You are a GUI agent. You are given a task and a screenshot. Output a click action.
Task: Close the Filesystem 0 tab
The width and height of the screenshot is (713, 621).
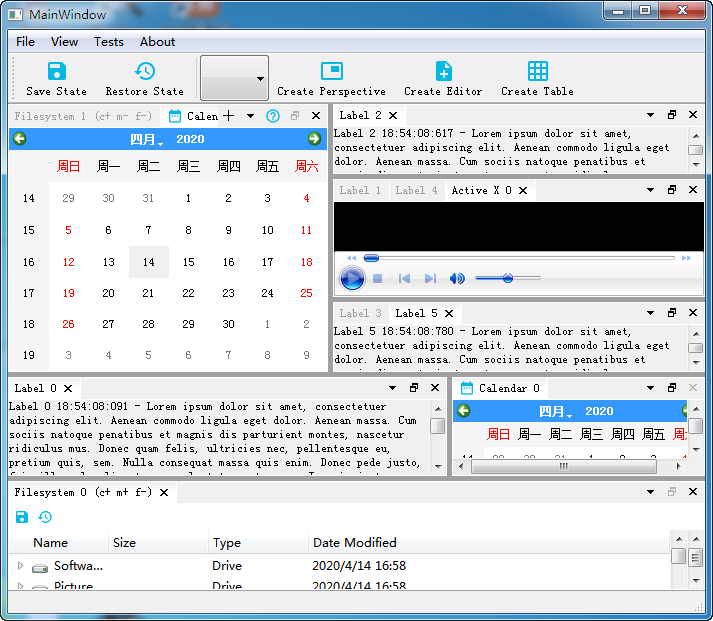164,492
